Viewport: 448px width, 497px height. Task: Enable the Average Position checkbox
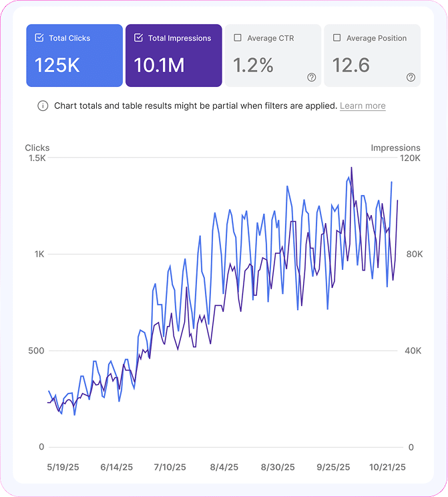[337, 38]
